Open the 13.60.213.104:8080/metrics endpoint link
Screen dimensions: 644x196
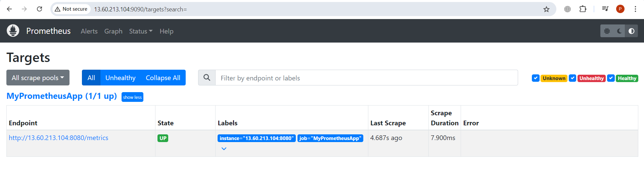pyautogui.click(x=58, y=138)
